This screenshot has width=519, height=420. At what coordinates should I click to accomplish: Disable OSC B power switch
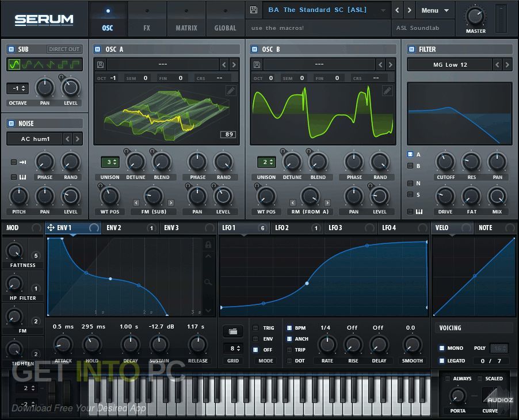click(x=254, y=49)
